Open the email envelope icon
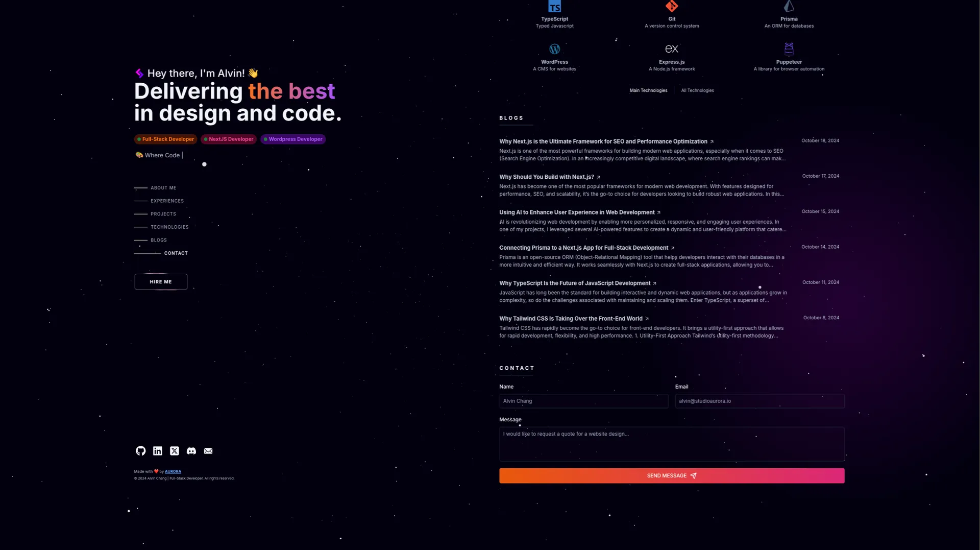 [208, 451]
